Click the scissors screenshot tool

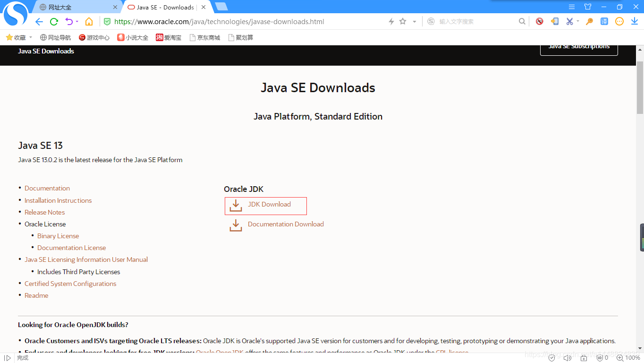[569, 22]
